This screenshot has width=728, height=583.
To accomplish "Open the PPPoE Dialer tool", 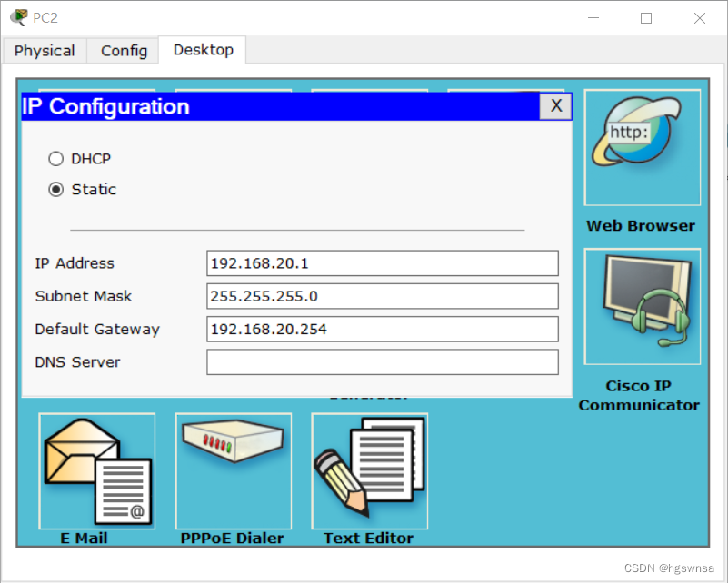I will [233, 471].
